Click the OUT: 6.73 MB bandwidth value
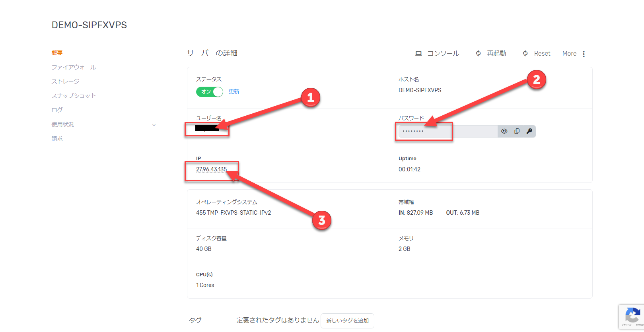 coord(463,213)
